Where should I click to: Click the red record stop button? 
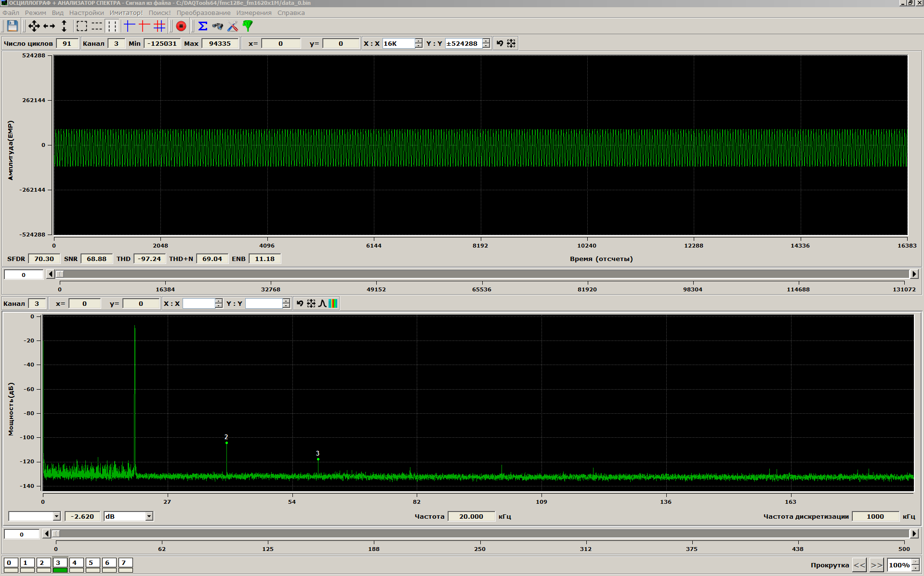[181, 26]
